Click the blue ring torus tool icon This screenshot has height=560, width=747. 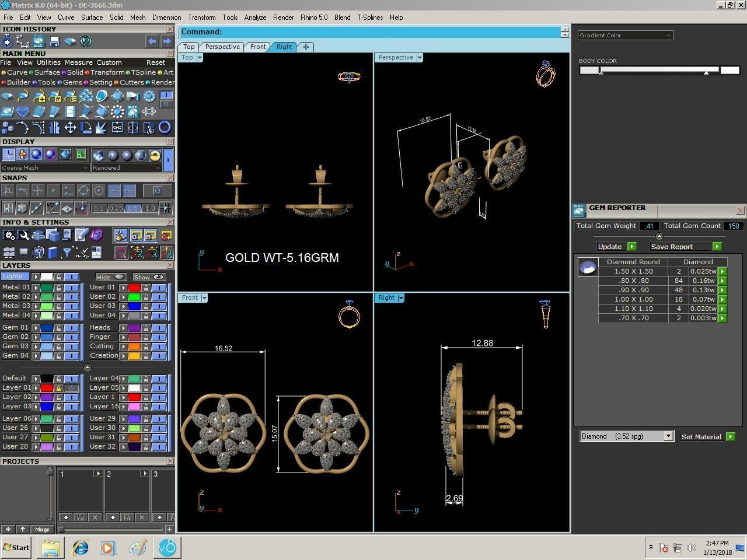point(165,127)
